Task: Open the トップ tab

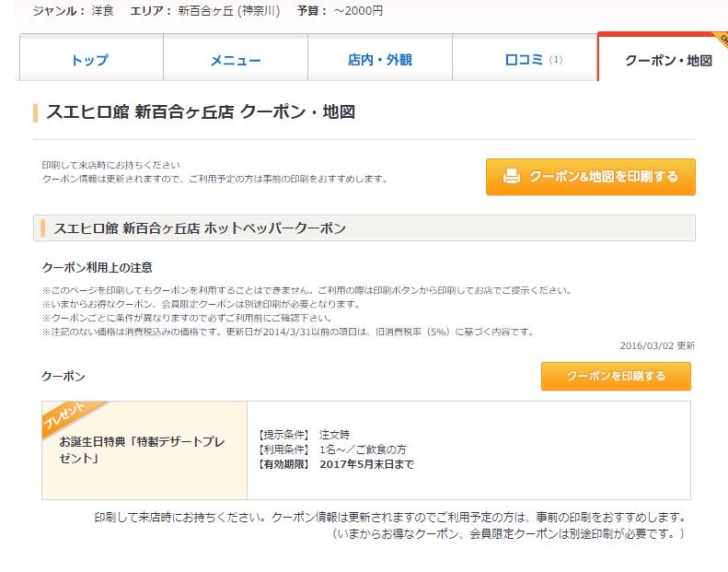Action: (x=91, y=58)
